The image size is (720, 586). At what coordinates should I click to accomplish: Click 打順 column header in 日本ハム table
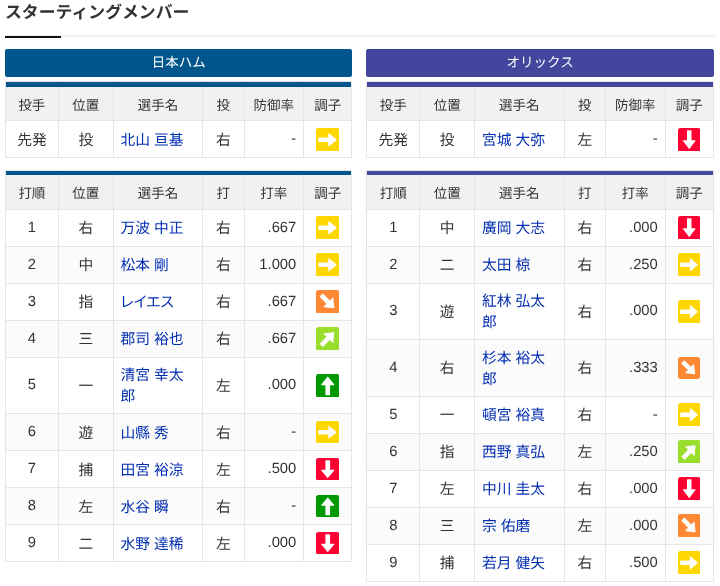pos(32,193)
